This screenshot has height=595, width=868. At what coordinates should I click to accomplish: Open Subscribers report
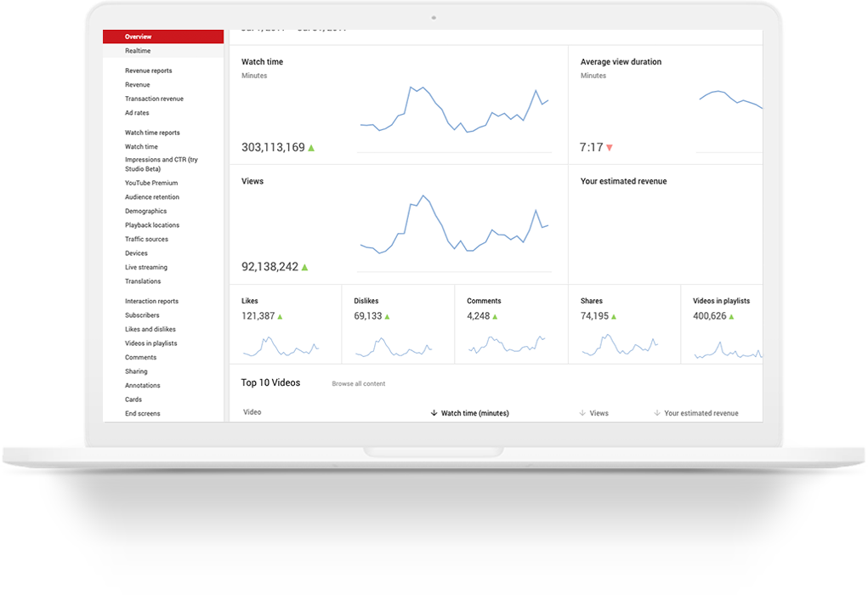pos(142,315)
